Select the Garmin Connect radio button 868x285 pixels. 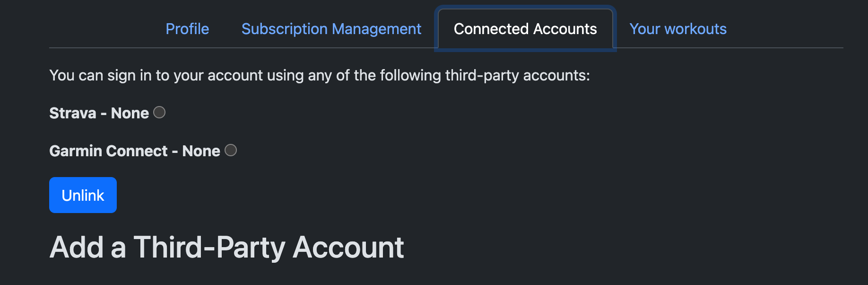230,150
